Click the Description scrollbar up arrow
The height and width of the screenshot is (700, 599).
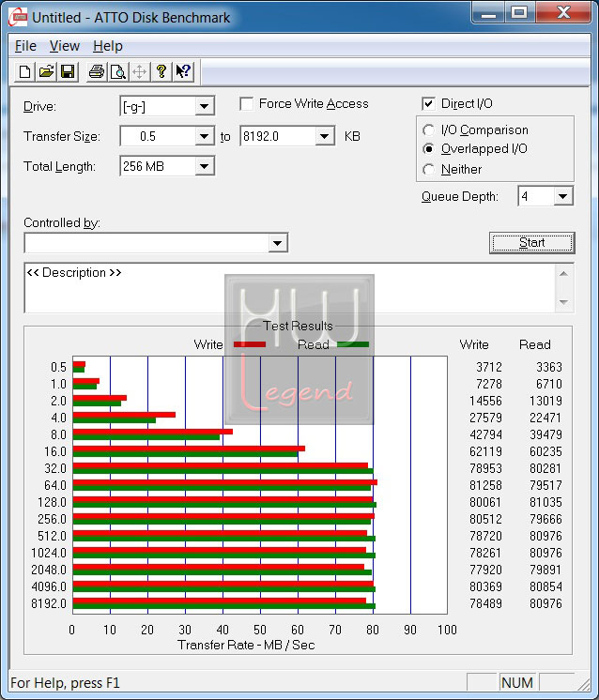[x=563, y=274]
